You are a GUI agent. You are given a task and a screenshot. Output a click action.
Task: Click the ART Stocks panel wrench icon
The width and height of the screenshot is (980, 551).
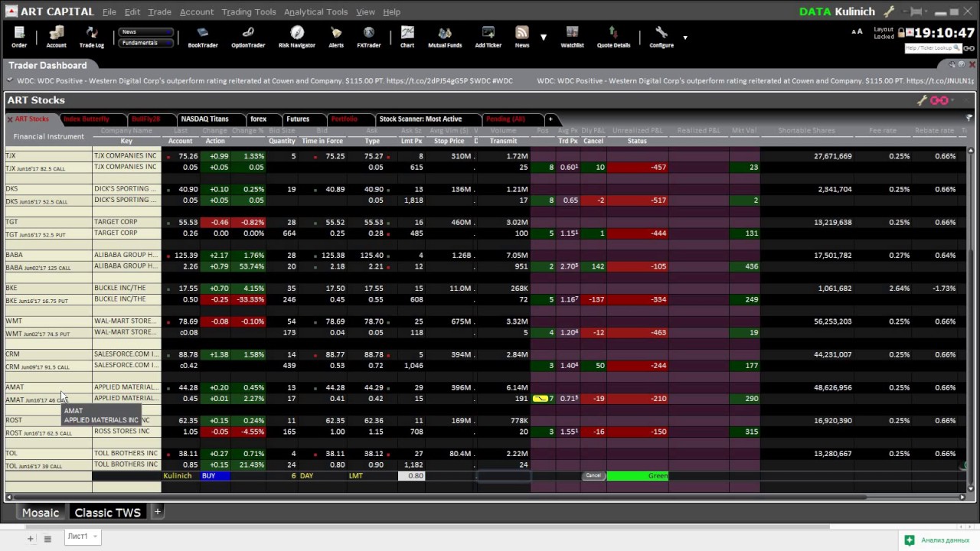[922, 100]
